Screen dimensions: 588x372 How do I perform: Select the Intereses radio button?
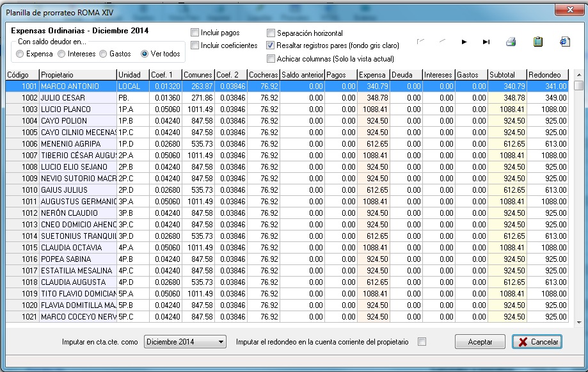tap(62, 54)
